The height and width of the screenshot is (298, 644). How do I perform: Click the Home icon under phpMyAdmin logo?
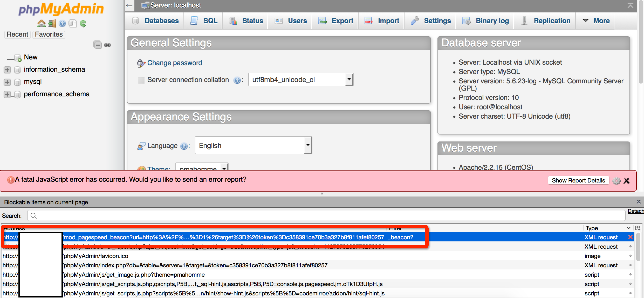[x=41, y=24]
